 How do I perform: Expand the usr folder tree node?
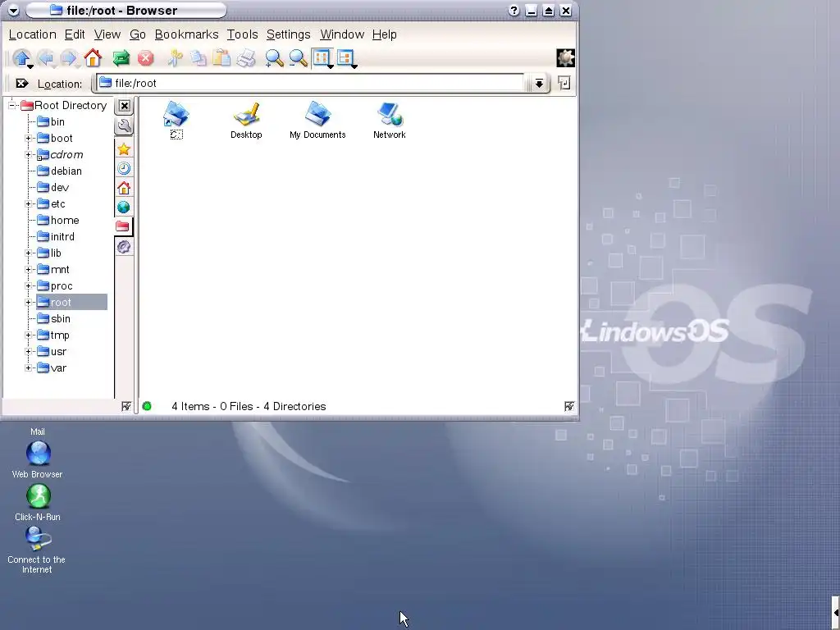[28, 352]
